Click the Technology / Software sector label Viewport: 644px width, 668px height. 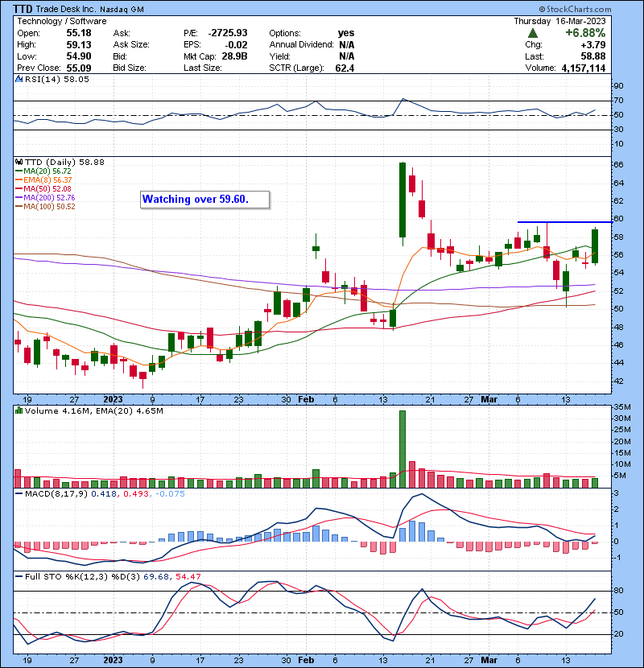click(x=62, y=21)
